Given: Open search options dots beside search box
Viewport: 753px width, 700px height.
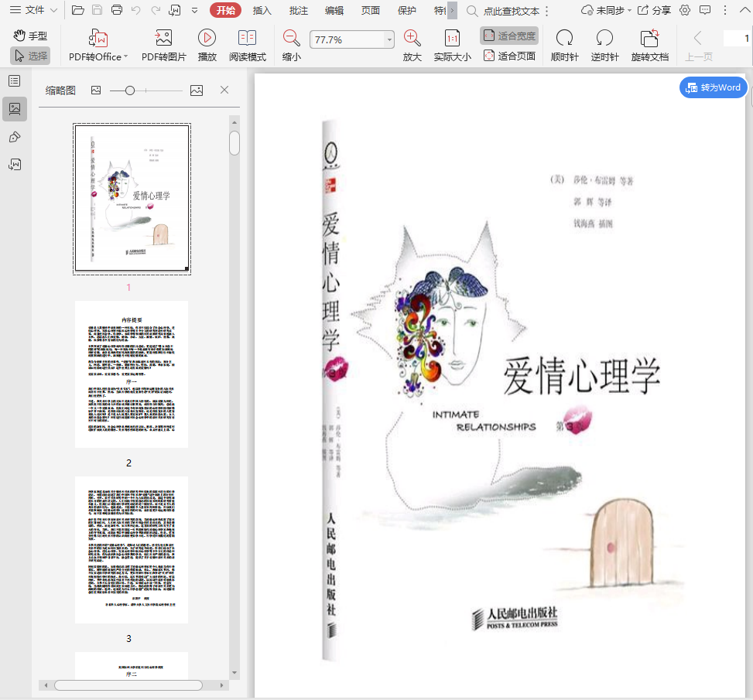Looking at the screenshot, I should click(547, 11).
